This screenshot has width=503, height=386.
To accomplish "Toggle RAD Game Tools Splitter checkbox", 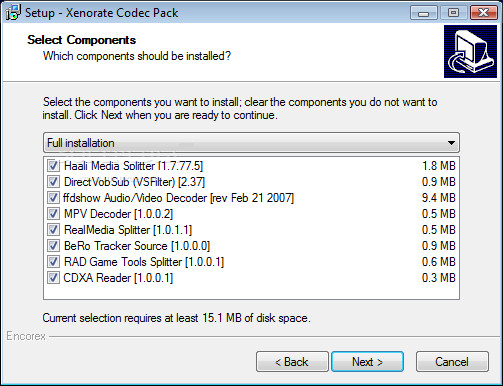I will click(53, 262).
